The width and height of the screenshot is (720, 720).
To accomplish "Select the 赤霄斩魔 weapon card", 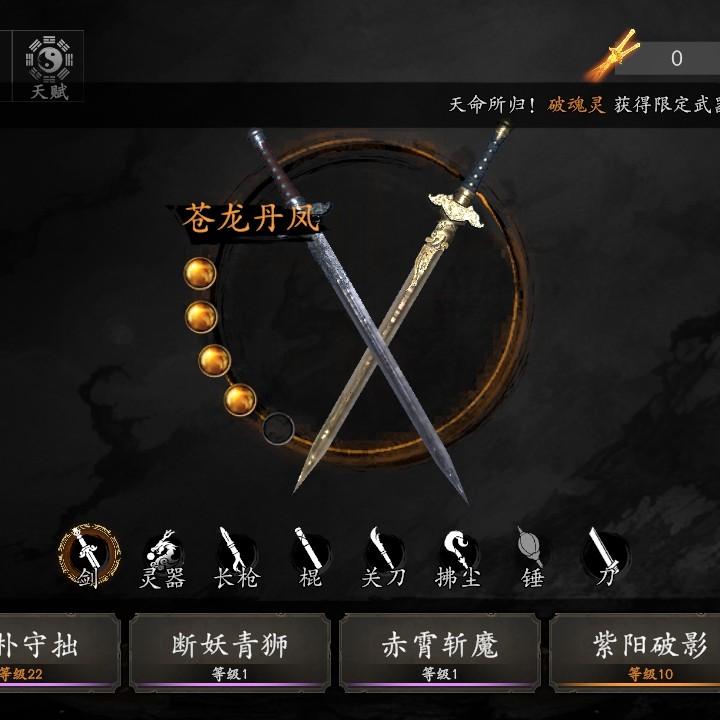I will point(439,652).
